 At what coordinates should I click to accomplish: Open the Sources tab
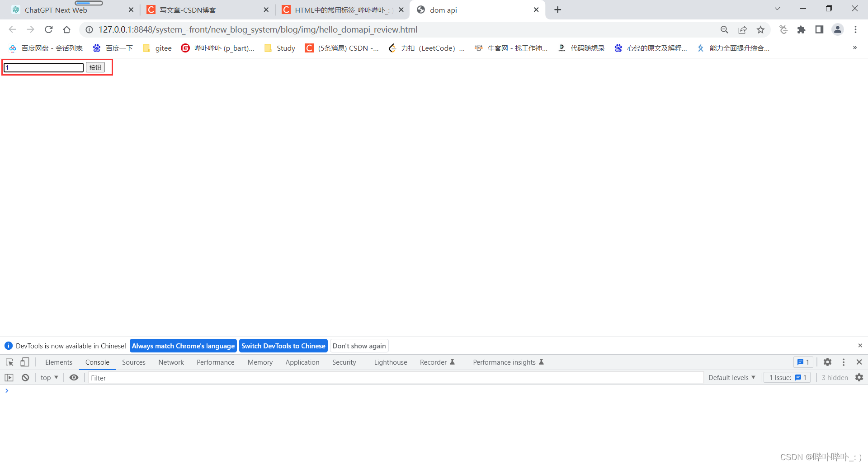134,362
